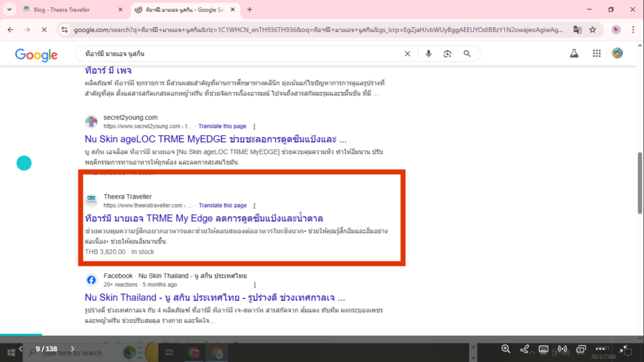The width and height of the screenshot is (644, 362).
Task: Open the network status tray icon
Action: point(562,350)
